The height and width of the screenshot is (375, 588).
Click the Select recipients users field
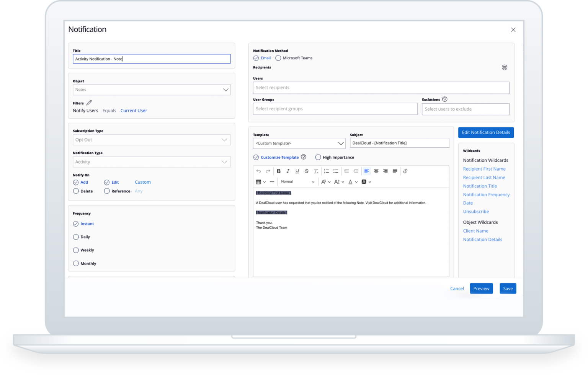point(381,88)
